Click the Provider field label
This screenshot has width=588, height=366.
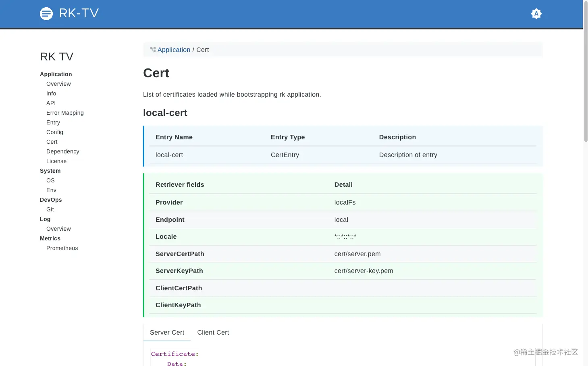point(169,203)
